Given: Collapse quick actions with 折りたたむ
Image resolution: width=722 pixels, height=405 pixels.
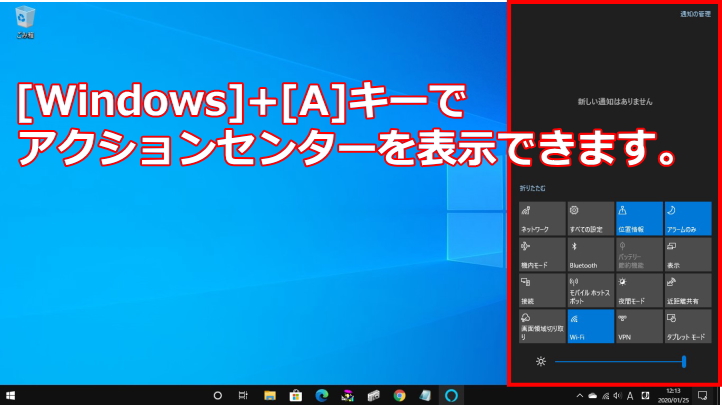Looking at the screenshot, I should [x=532, y=188].
